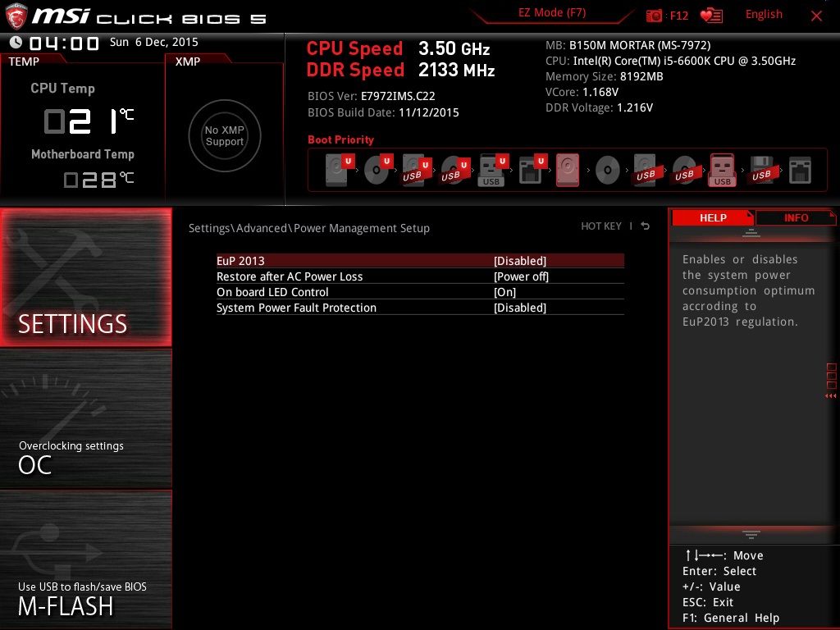
Task: Click the Settings\Advanced\Power Management Setup breadcrumb
Action: [x=309, y=228]
